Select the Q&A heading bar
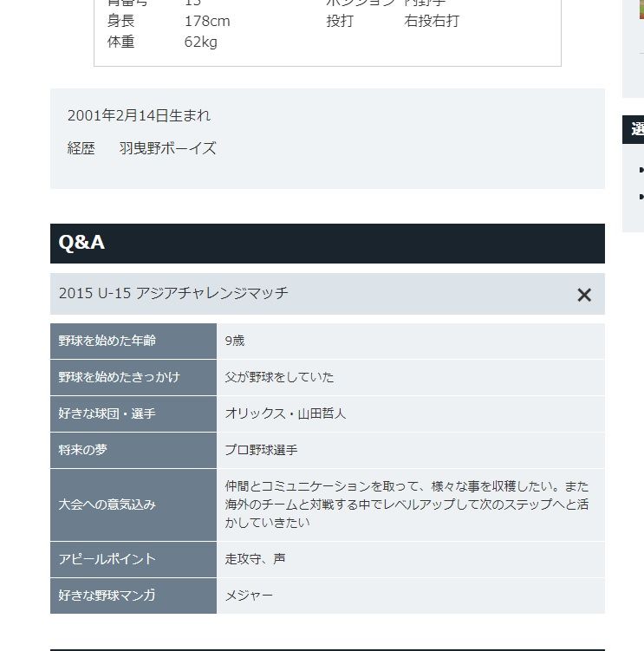Image resolution: width=644 pixels, height=651 pixels. pyautogui.click(x=327, y=244)
